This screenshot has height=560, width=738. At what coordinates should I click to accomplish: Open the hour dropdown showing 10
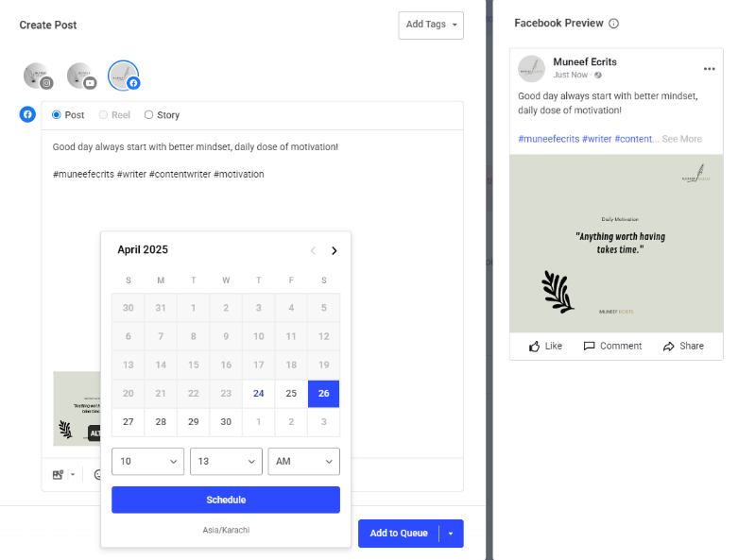(x=147, y=461)
